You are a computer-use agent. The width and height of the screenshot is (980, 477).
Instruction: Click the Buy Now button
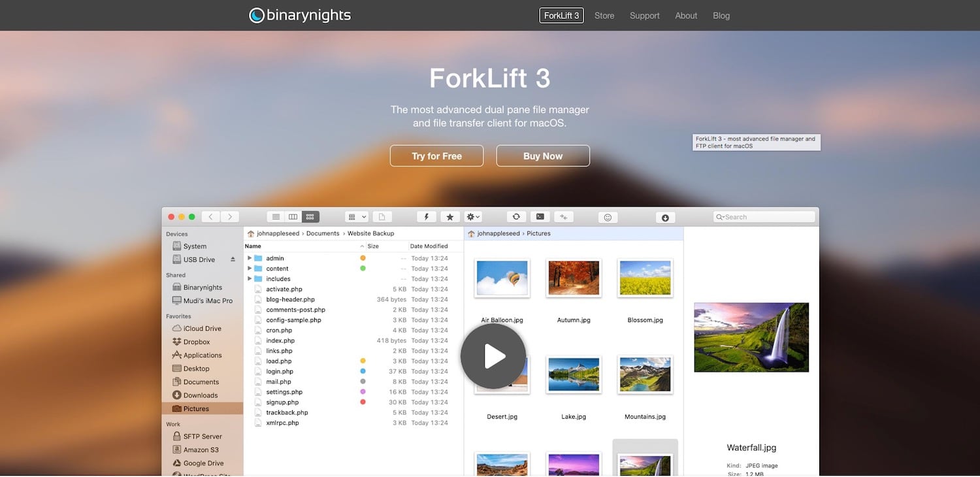(543, 156)
